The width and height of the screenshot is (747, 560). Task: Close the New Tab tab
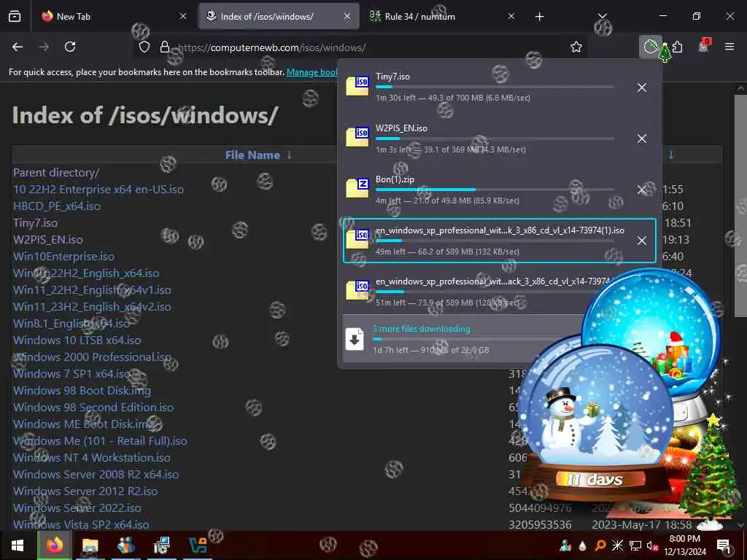[183, 16]
